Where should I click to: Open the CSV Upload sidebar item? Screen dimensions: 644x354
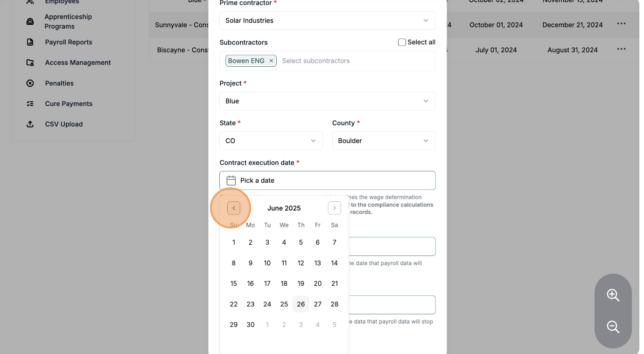point(64,124)
